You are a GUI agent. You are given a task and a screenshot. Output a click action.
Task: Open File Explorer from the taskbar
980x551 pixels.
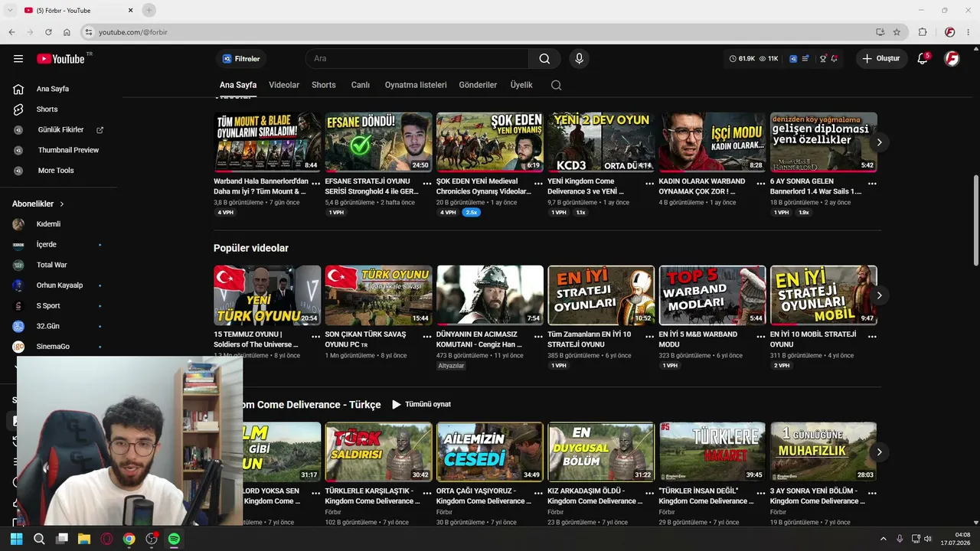coord(84,539)
